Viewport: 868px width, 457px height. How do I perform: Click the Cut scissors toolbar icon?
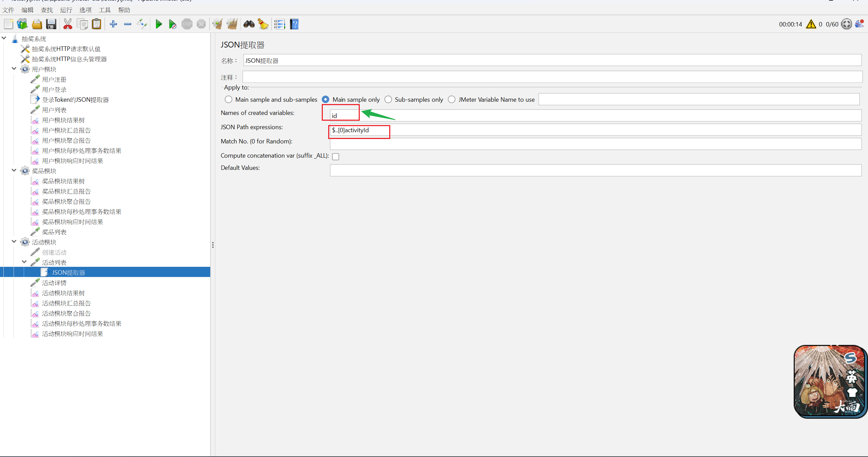click(68, 24)
